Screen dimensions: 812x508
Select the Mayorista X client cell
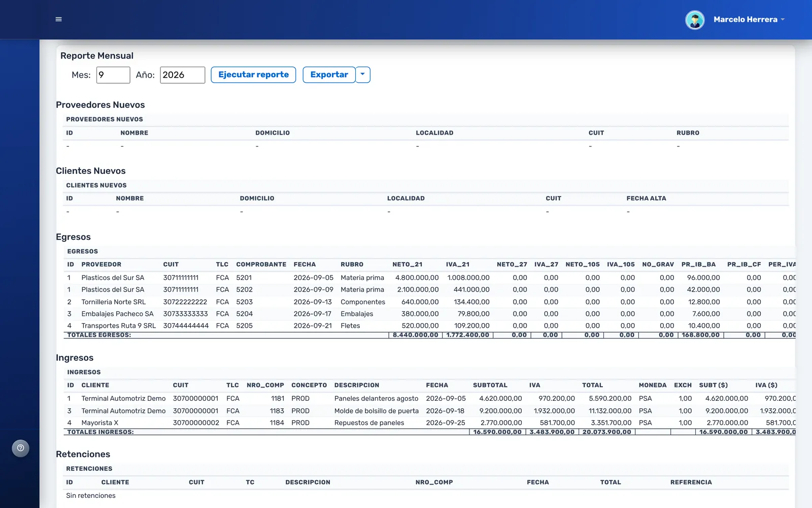click(100, 423)
